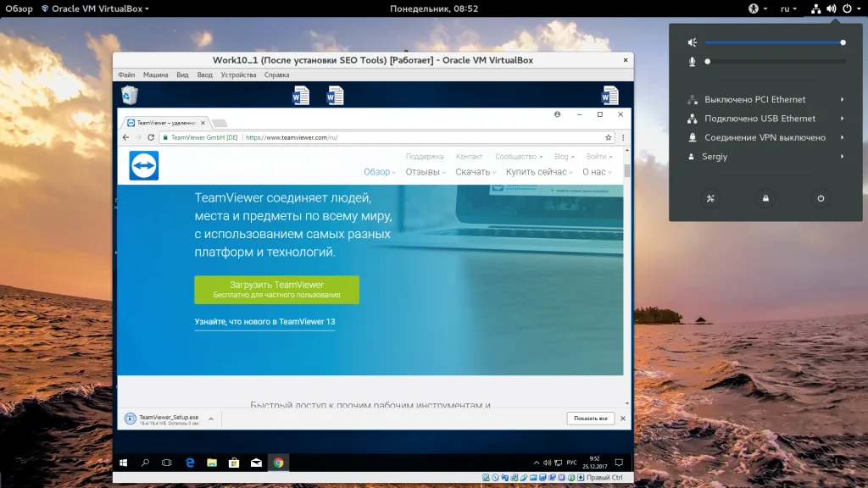This screenshot has width=868, height=488.
Task: Click the green Загрузить TeamViewer button
Action: pos(276,290)
